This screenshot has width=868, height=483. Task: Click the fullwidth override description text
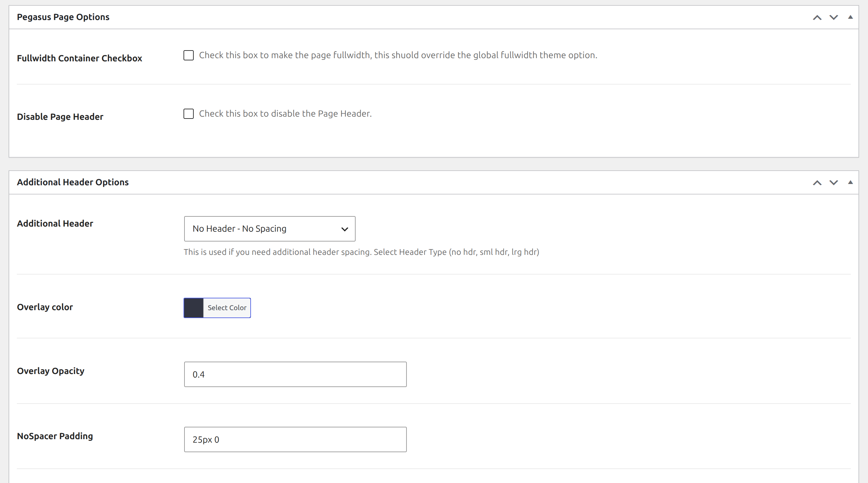tap(398, 55)
